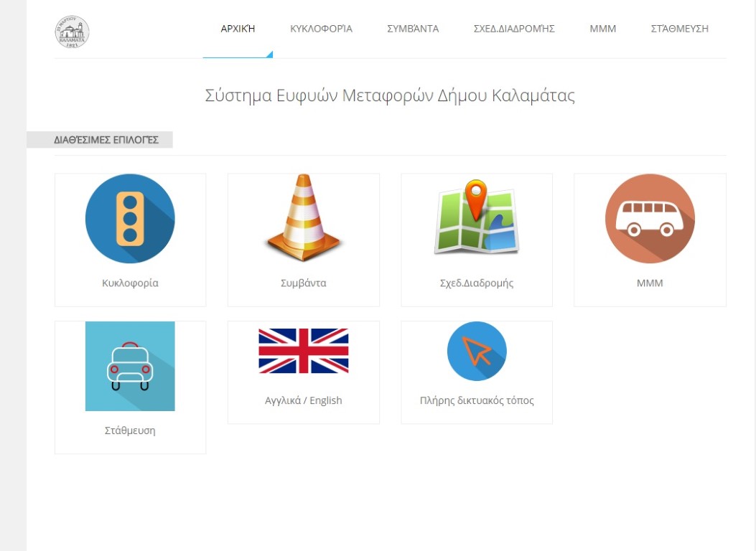
Task: Click the cursor arrow full website icon
Action: 477,351
